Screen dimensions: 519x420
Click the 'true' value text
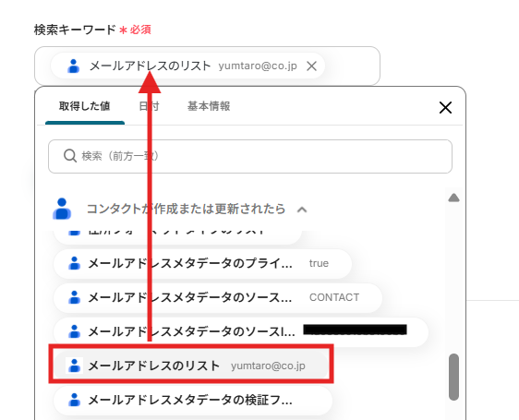tap(319, 263)
